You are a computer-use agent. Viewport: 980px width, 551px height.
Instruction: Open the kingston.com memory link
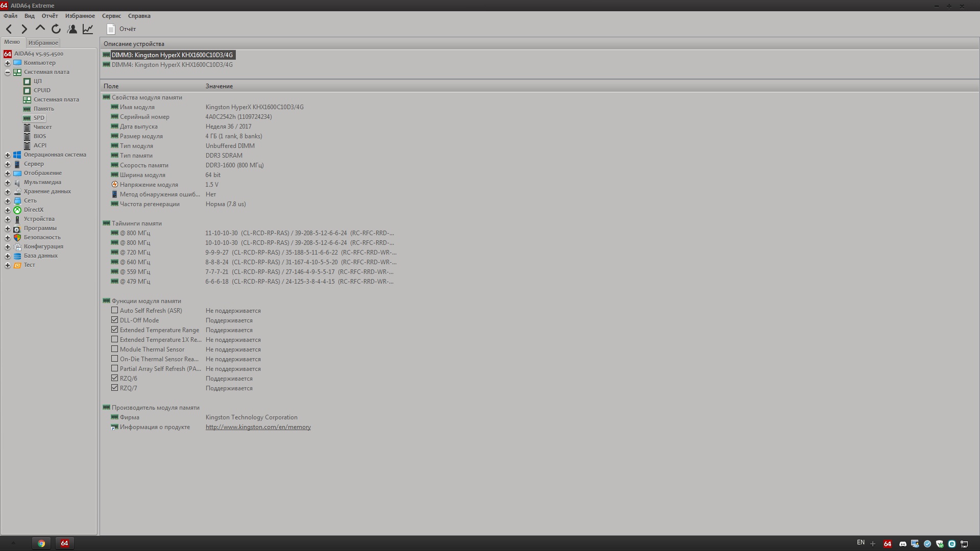(x=258, y=427)
